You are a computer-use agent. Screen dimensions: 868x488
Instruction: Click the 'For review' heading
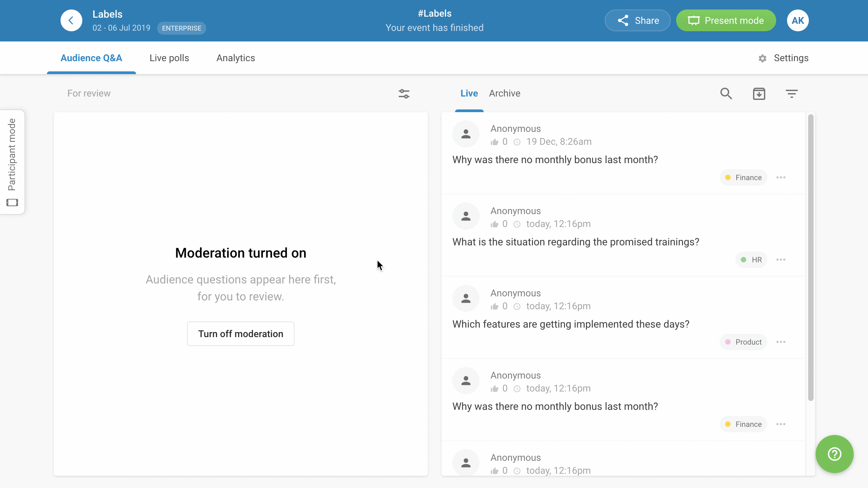tap(89, 93)
